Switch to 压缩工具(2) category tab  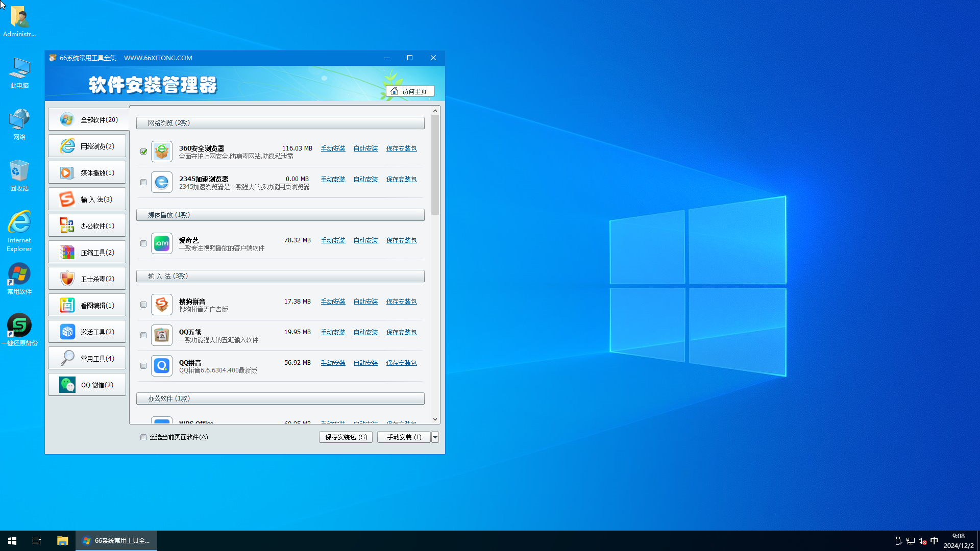87,252
